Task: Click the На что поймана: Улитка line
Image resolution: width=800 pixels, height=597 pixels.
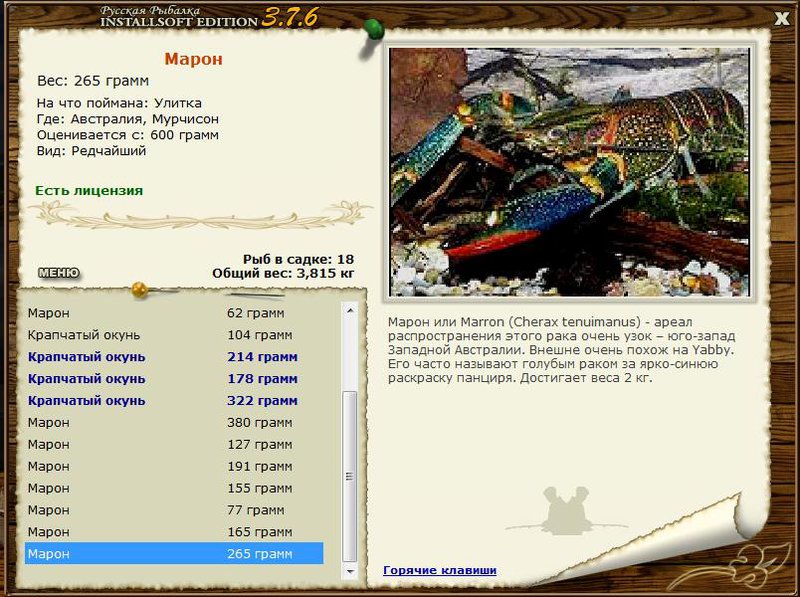Action: point(119,103)
